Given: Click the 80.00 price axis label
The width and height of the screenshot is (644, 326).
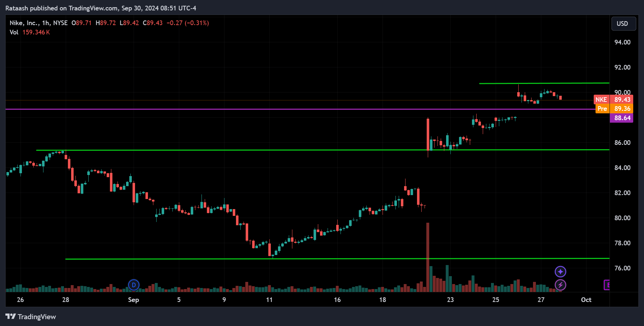Looking at the screenshot, I should [x=622, y=218].
